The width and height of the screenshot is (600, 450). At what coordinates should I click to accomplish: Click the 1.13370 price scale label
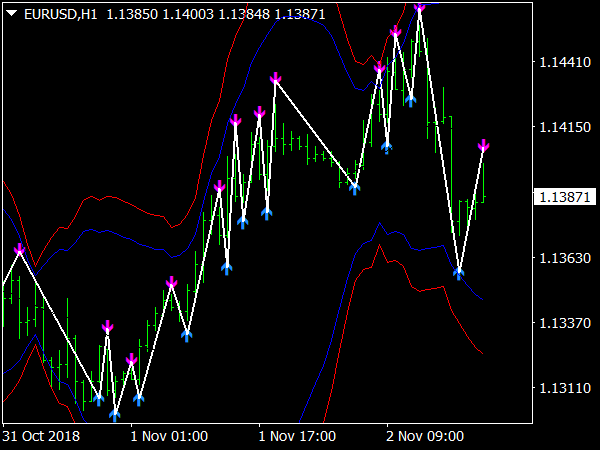click(565, 323)
